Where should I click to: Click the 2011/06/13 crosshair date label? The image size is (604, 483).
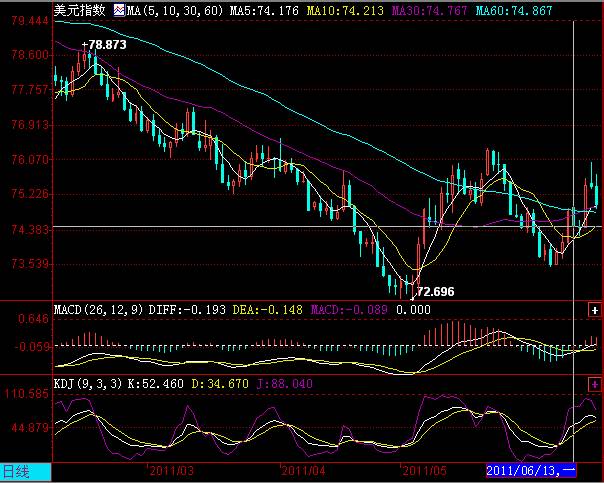click(531, 471)
